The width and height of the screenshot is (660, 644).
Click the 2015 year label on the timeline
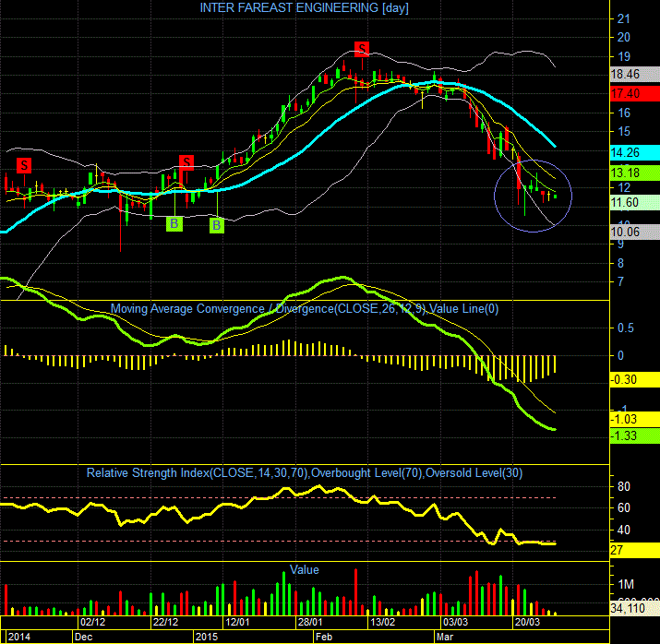pos(207,637)
